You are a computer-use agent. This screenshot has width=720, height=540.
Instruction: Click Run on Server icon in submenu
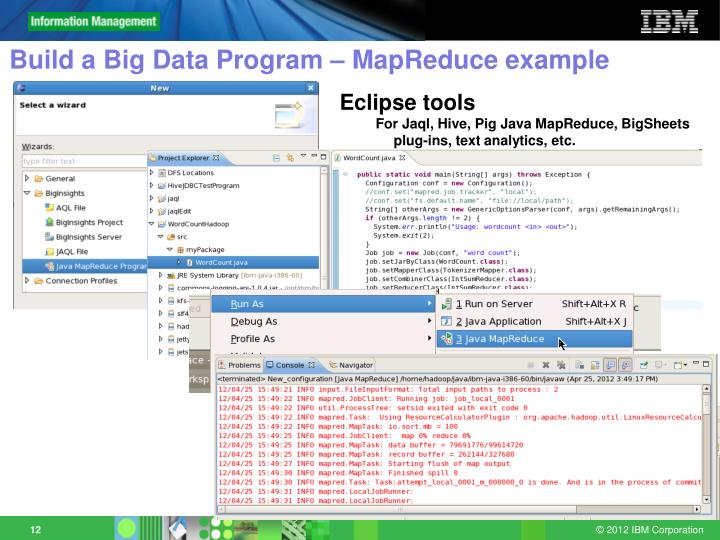446,304
